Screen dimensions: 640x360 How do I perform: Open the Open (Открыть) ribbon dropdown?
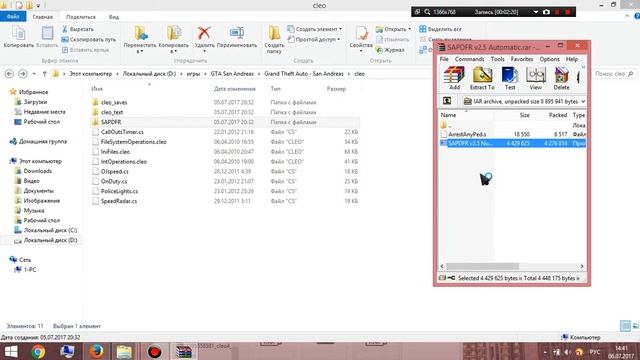(x=393, y=29)
